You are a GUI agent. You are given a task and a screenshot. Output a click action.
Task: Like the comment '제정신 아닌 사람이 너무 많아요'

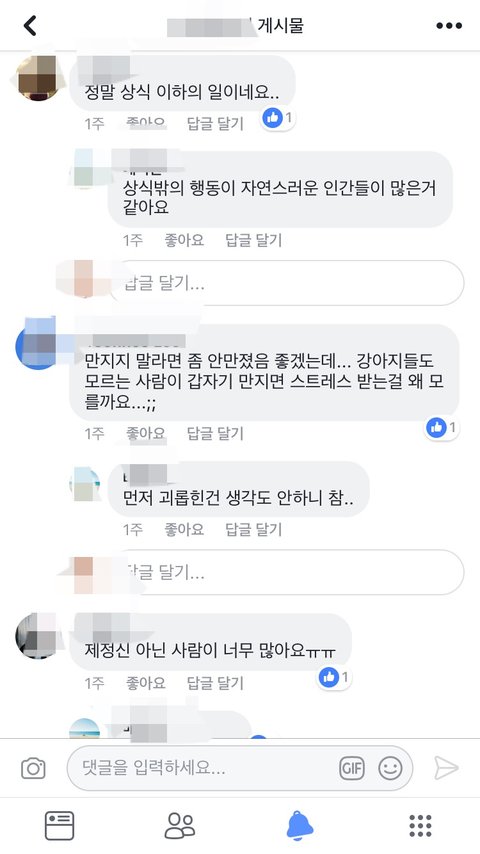coord(145,682)
